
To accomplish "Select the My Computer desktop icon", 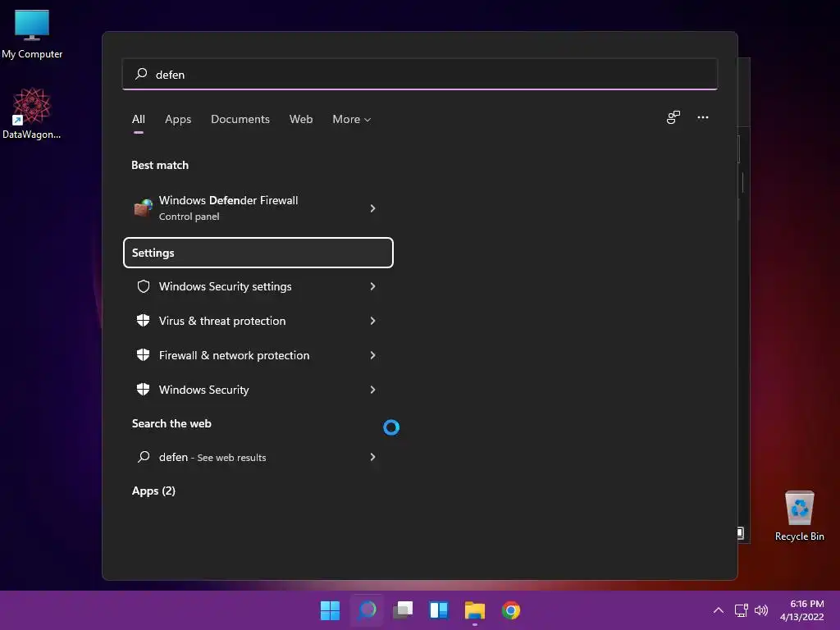I will tap(32, 34).
